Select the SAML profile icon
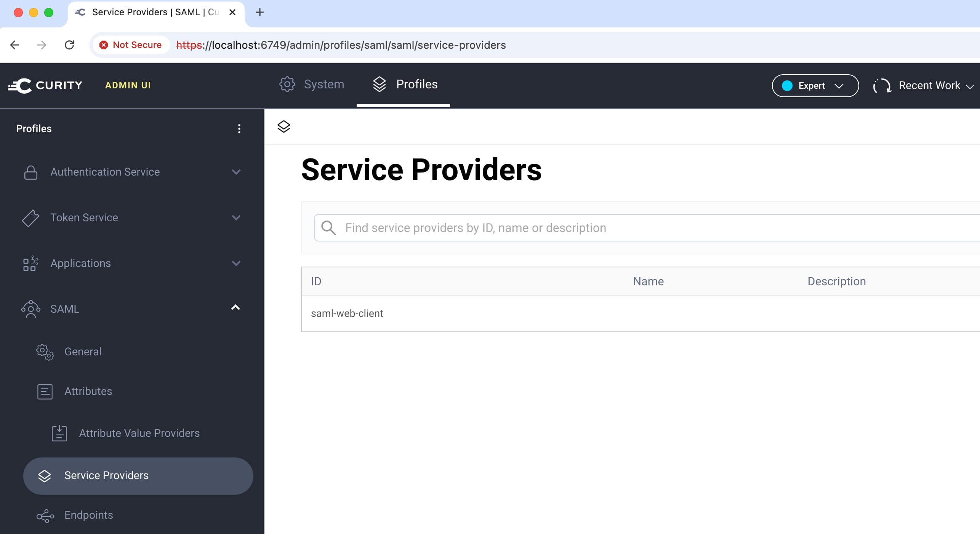 31,309
